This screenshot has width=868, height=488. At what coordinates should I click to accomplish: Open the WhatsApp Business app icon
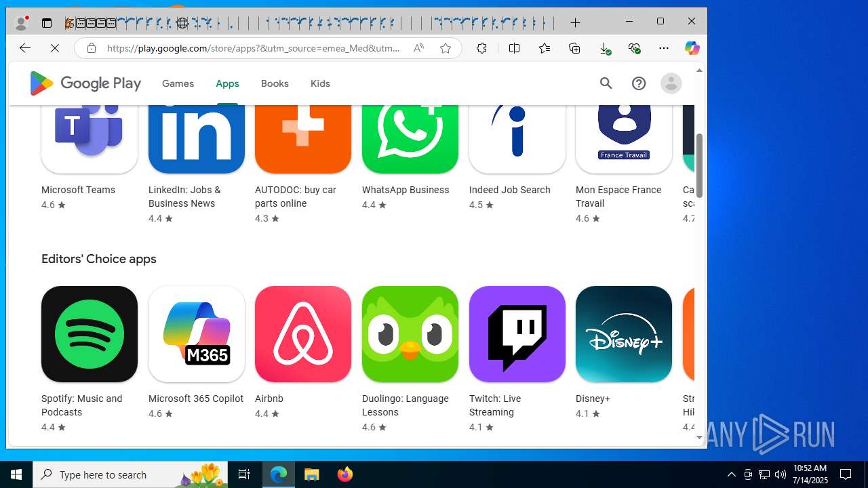[x=410, y=139]
